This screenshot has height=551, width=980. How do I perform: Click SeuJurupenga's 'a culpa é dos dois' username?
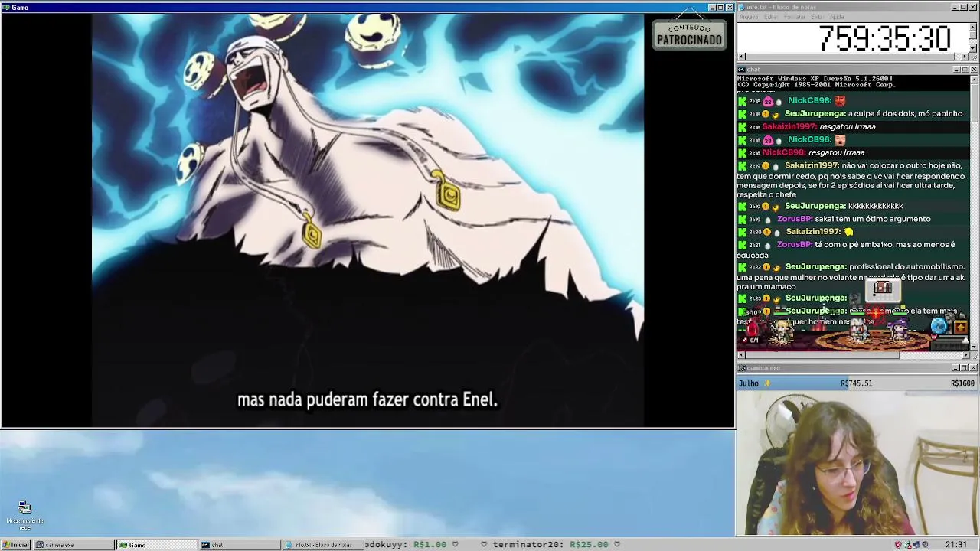815,114
